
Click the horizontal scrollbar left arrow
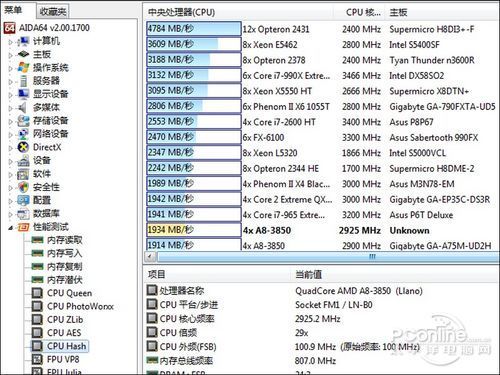(150, 257)
